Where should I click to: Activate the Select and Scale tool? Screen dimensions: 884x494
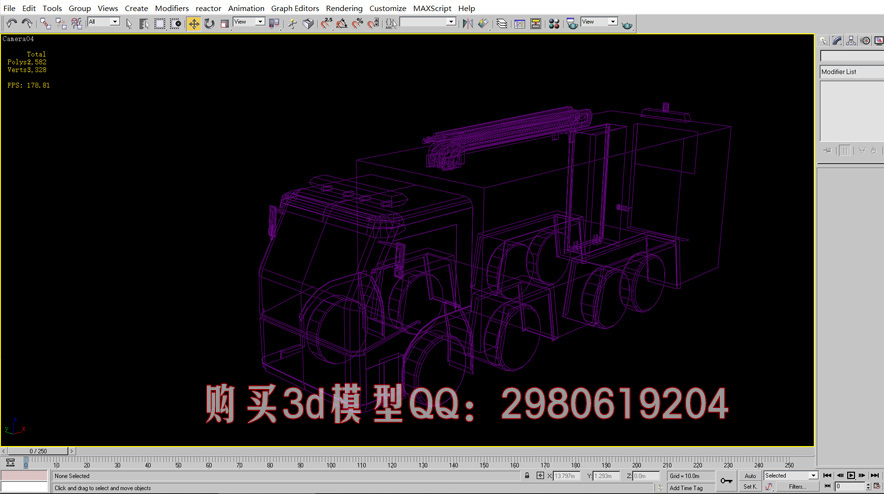click(x=224, y=23)
